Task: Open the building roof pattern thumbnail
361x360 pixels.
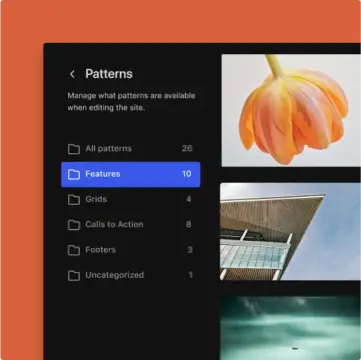Action: point(290,232)
